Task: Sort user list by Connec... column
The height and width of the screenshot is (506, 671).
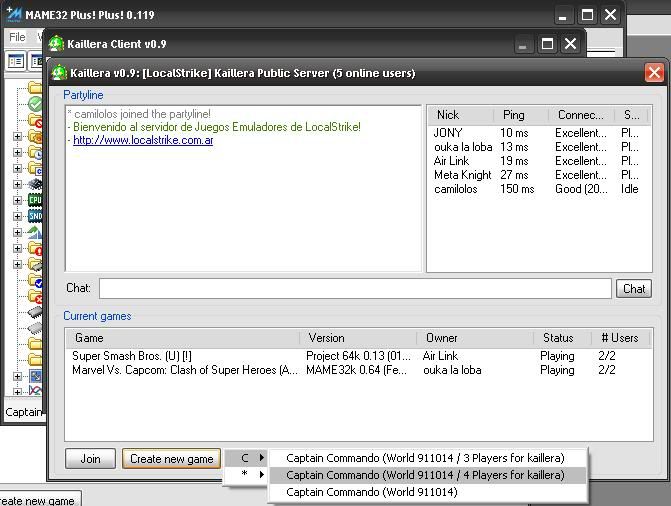Action: (x=582, y=115)
